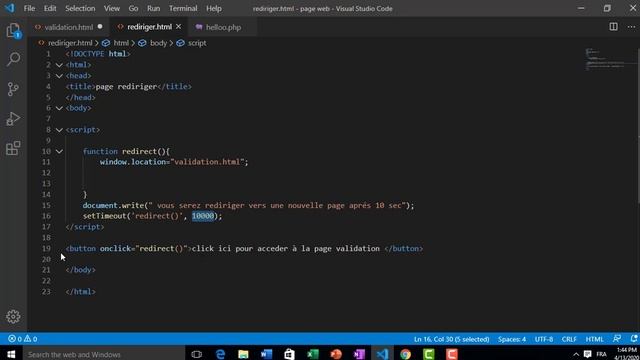Click the errors and warnings status indicator
This screenshot has height=360, width=640.
coord(22,339)
